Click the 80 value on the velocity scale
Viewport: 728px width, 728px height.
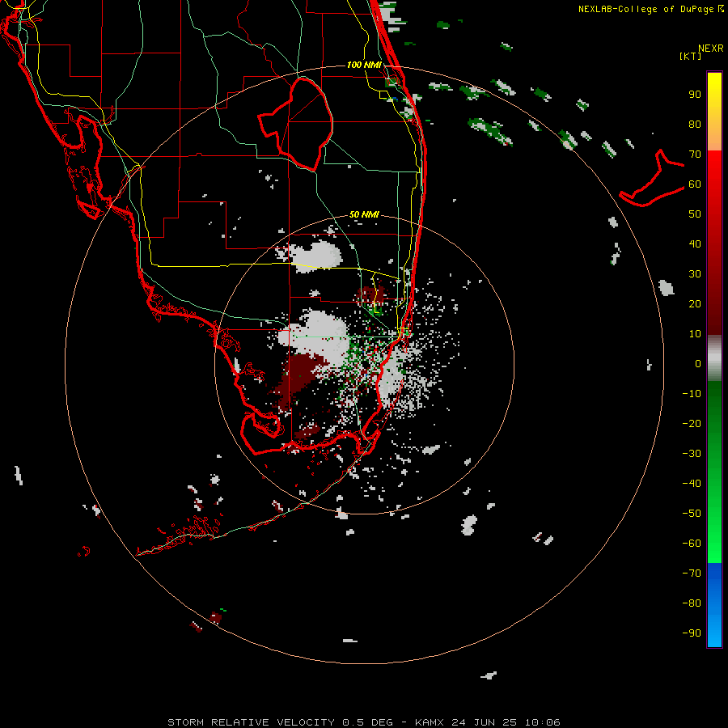[x=695, y=124]
